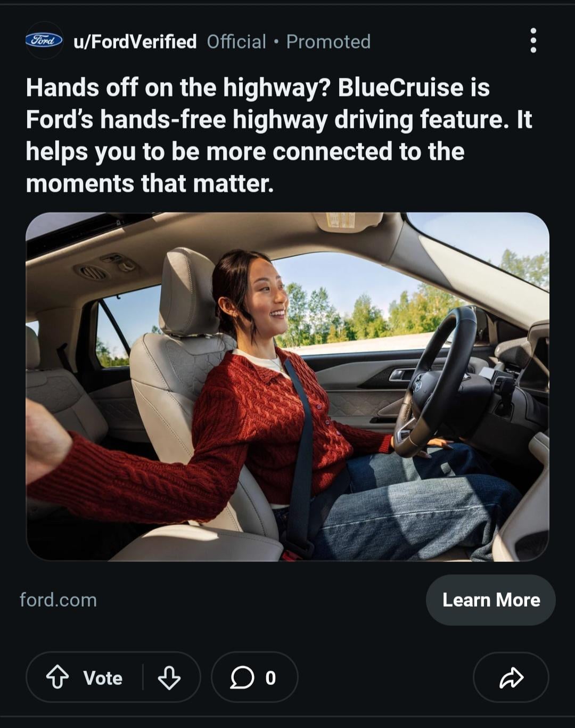Share the post with arrow icon
This screenshot has width=575, height=728.
(511, 677)
